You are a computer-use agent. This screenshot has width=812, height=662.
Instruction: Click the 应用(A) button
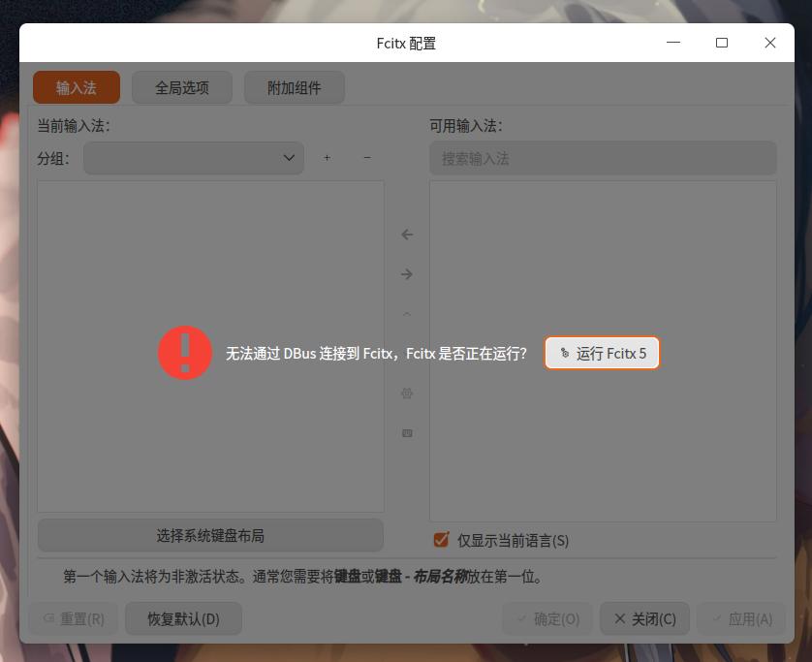(x=741, y=618)
